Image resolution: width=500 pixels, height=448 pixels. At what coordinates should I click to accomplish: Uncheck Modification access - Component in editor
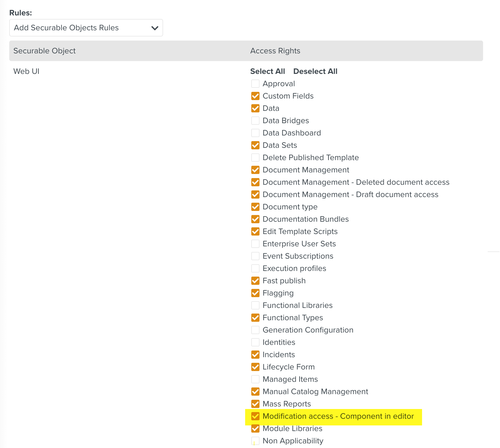[x=255, y=416]
